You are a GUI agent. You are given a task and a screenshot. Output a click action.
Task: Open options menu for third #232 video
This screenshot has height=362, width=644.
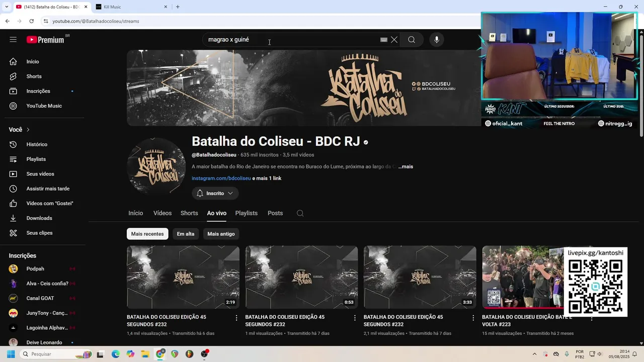(x=473, y=318)
